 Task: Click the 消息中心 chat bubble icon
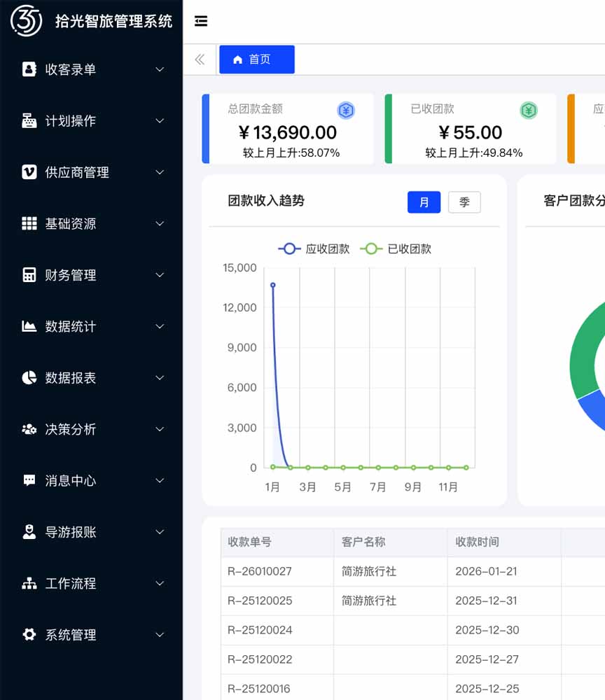[x=29, y=480]
